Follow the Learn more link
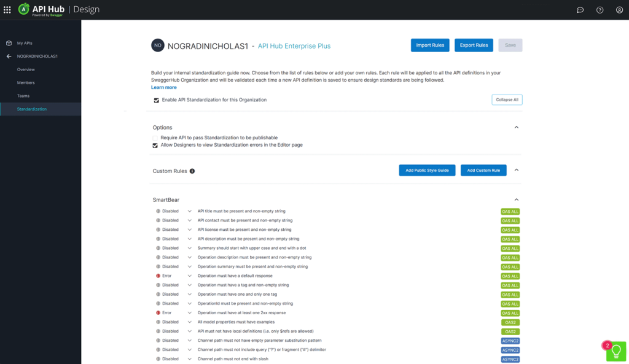Viewport: 629px width, 364px height. [164, 88]
